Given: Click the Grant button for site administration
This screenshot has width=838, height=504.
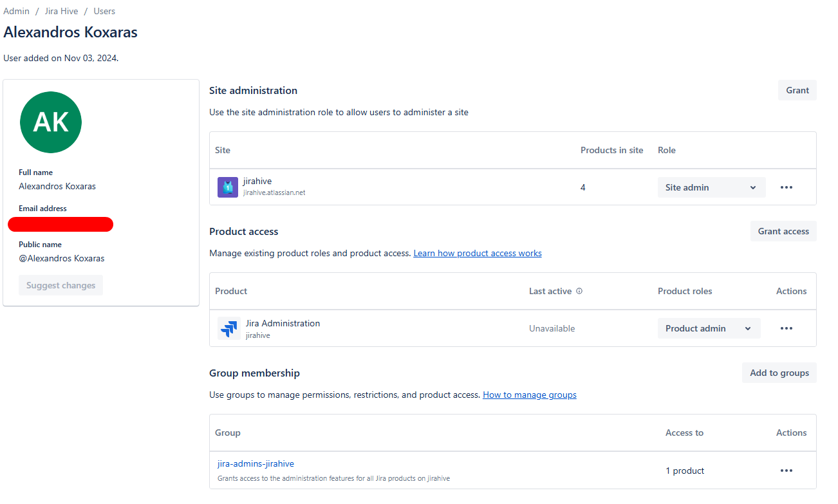Looking at the screenshot, I should coord(797,90).
